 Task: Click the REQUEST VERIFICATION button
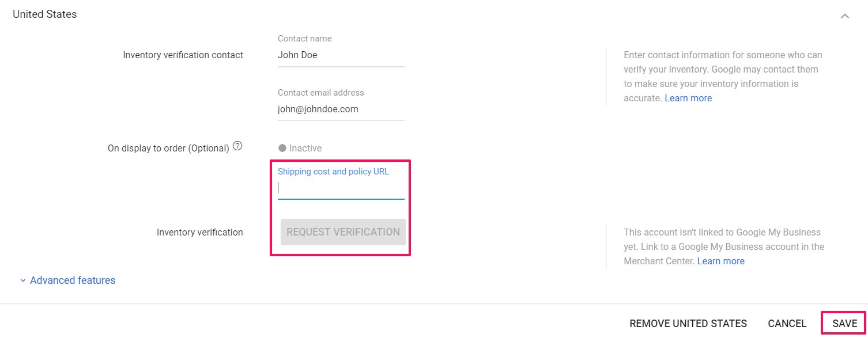click(343, 232)
